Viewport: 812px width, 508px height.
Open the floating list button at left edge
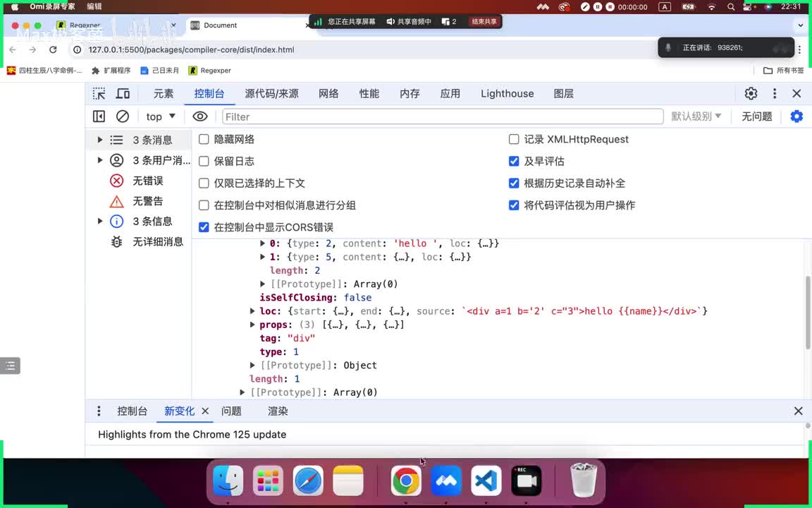click(11, 366)
